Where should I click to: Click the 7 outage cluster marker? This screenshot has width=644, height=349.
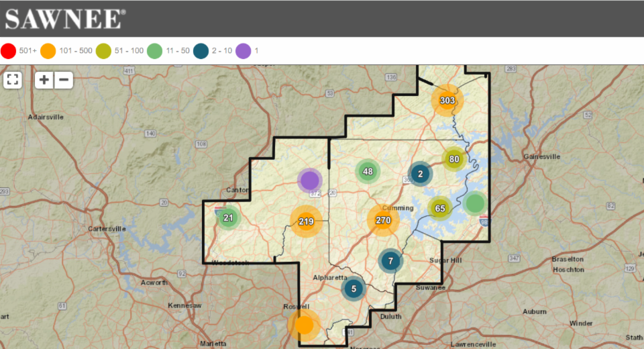point(390,260)
